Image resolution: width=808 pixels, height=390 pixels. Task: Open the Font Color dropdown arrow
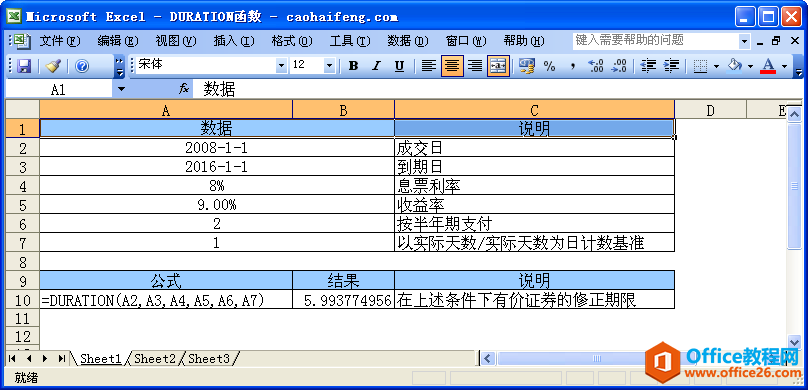point(785,66)
